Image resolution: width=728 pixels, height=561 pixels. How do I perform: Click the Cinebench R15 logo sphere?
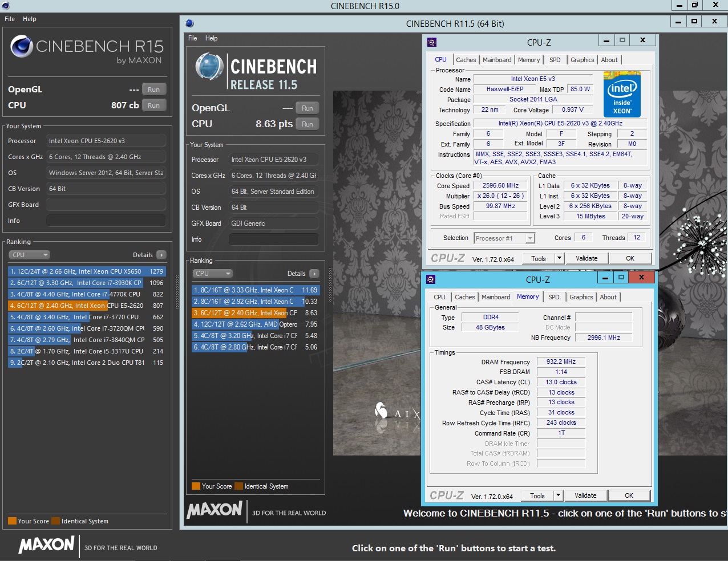[22, 47]
